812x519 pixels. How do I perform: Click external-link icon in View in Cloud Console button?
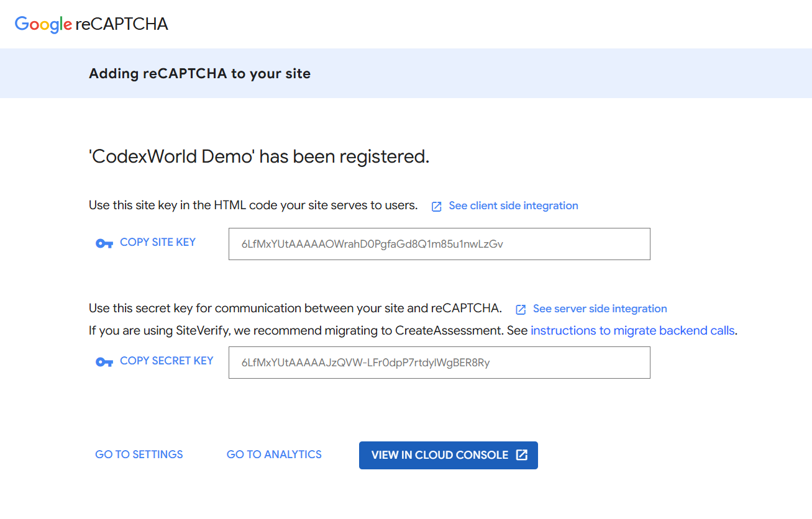tap(522, 455)
